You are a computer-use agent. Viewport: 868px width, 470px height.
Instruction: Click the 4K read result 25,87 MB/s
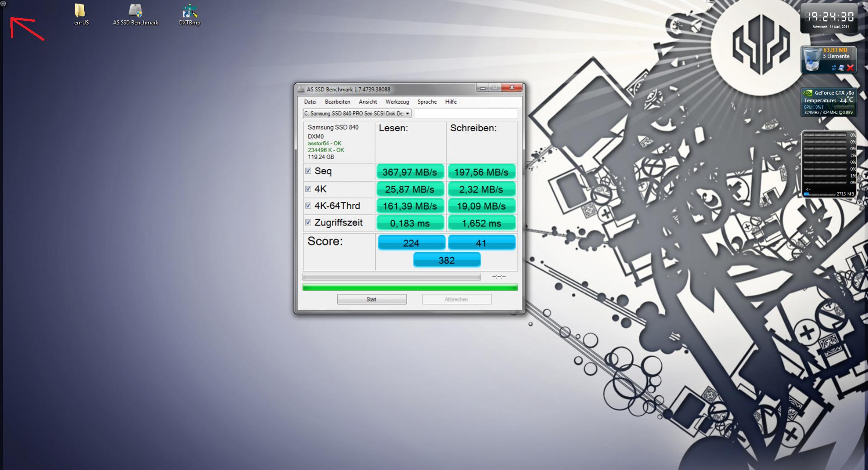point(410,189)
